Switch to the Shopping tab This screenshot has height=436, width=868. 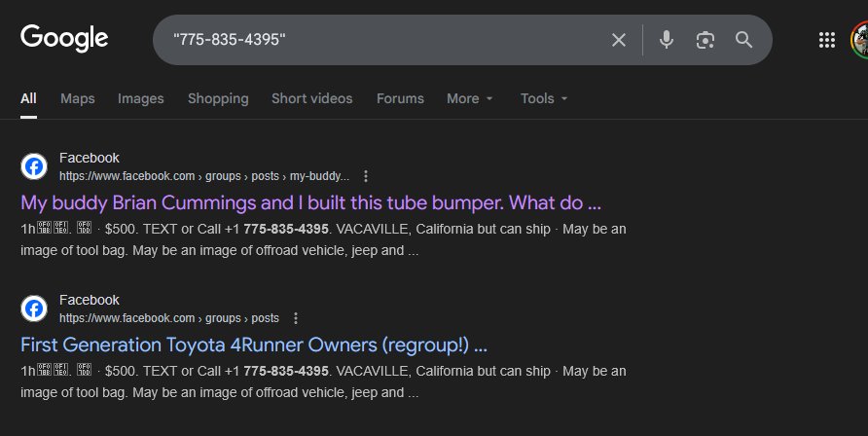pos(218,98)
